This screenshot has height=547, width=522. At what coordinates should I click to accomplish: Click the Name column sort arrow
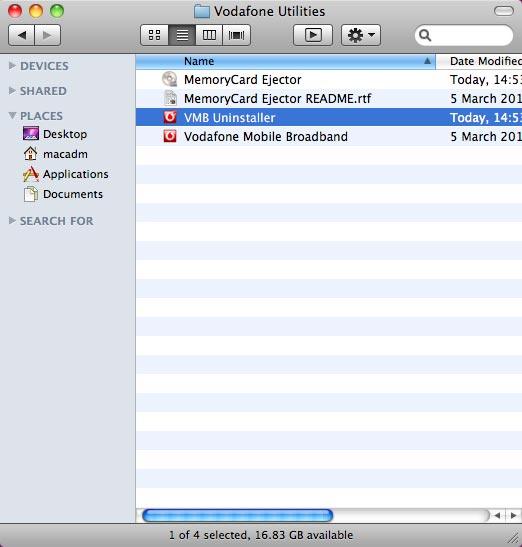click(427, 61)
